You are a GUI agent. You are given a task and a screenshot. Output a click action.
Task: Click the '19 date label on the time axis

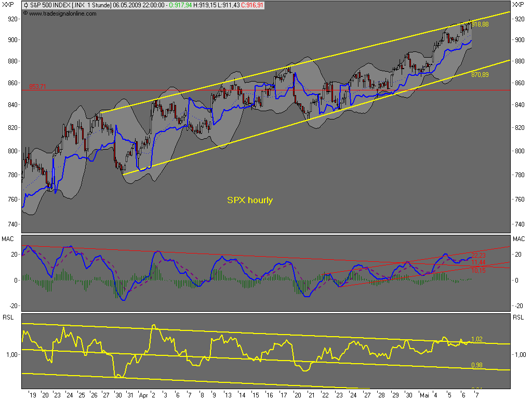pyautogui.click(x=33, y=395)
